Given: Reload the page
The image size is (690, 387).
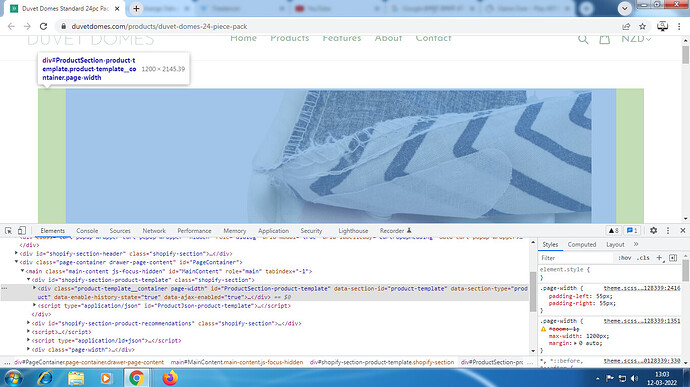Looking at the screenshot, I should 43,26.
